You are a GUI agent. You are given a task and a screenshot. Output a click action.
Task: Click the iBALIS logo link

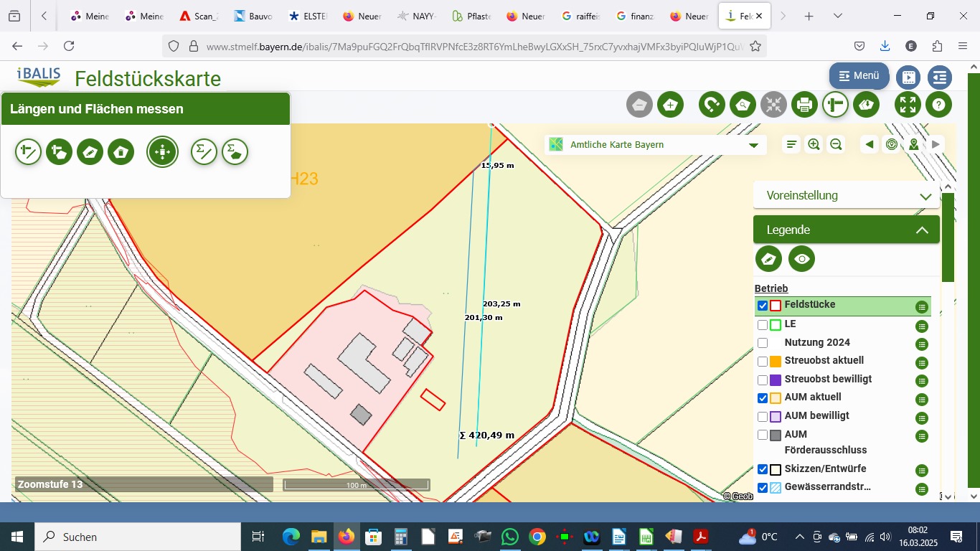tap(39, 77)
